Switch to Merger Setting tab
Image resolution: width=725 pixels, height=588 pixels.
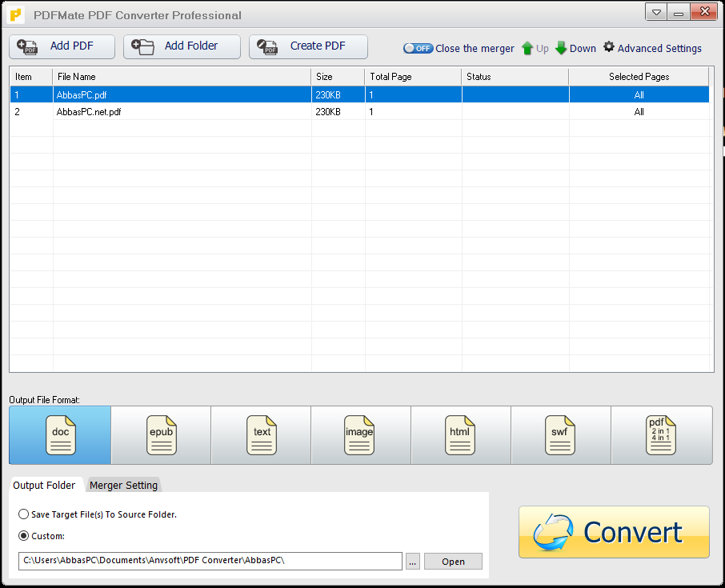click(123, 485)
